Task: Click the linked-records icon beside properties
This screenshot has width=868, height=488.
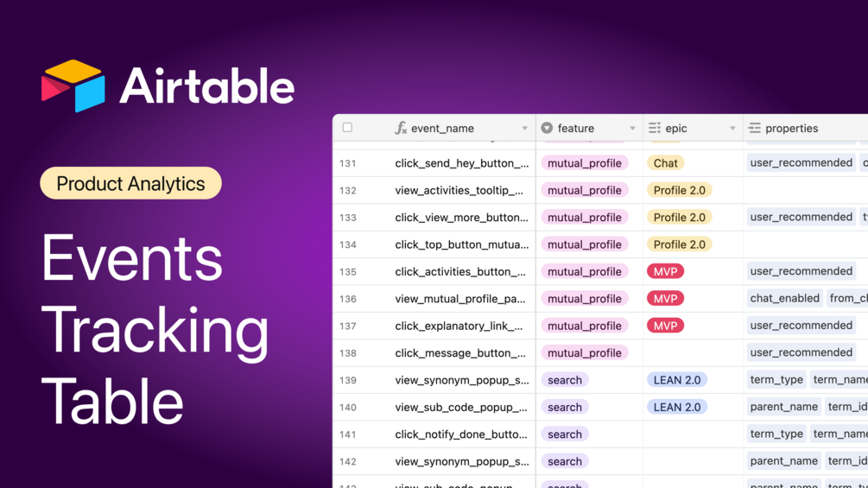Action: point(754,128)
